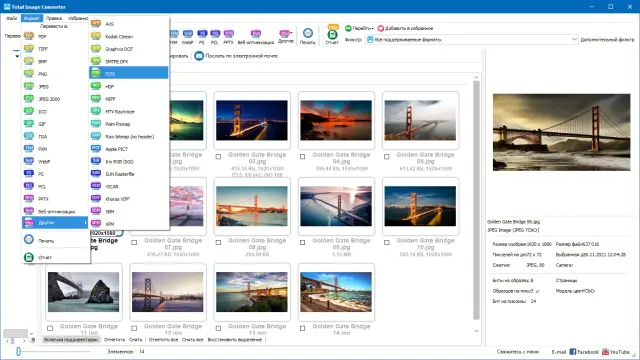Choose ICO in the Format menu
This screenshot has width=640, height=360.
[55, 111]
